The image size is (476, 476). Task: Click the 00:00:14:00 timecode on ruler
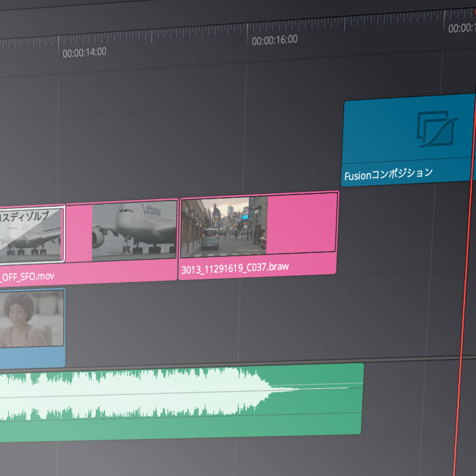[x=84, y=52]
